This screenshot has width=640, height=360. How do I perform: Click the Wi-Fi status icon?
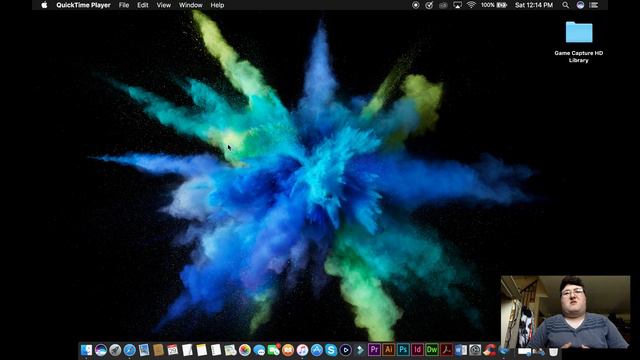click(471, 5)
